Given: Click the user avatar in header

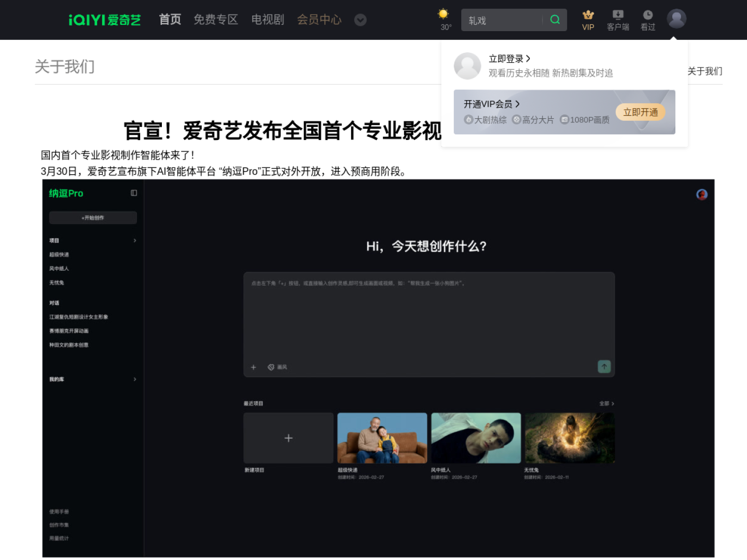Looking at the screenshot, I should [676, 19].
